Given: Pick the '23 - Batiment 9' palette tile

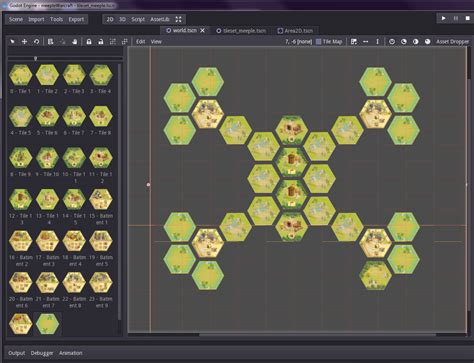Looking at the screenshot, I should (x=101, y=290).
